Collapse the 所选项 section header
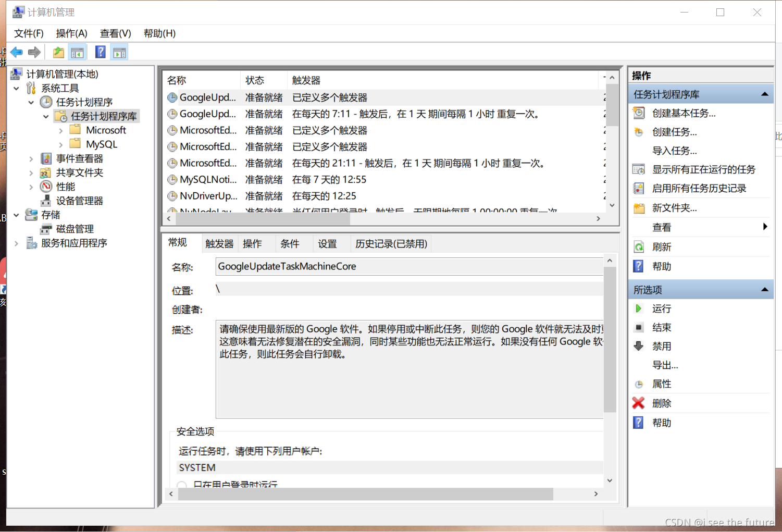Image resolution: width=782 pixels, height=532 pixels. click(765, 289)
